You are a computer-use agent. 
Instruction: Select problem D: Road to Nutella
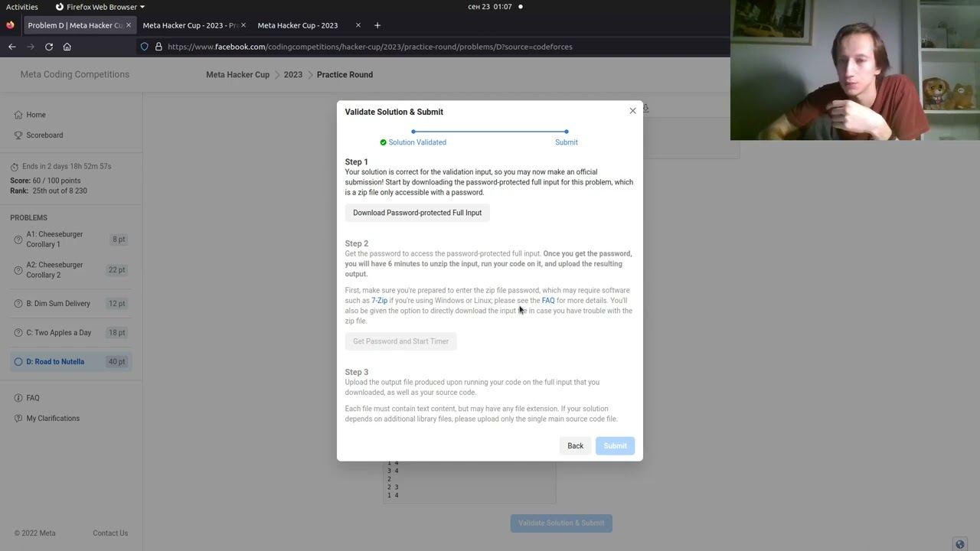(71, 362)
